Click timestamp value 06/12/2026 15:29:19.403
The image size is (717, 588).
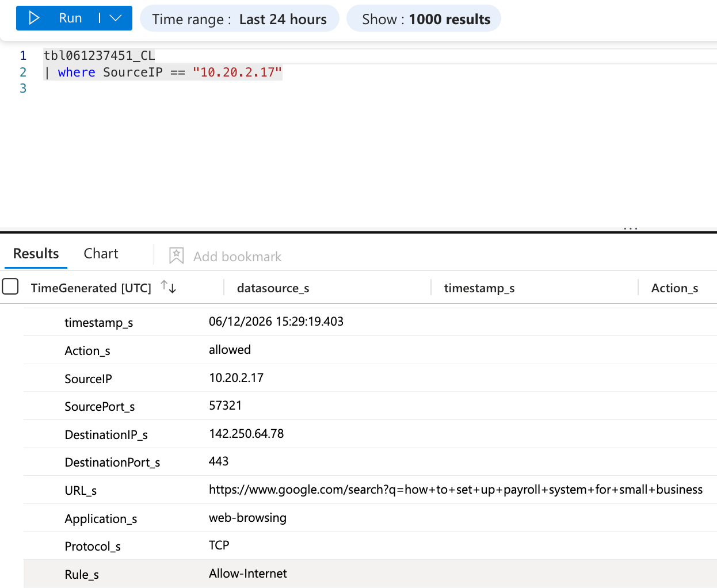[276, 322]
